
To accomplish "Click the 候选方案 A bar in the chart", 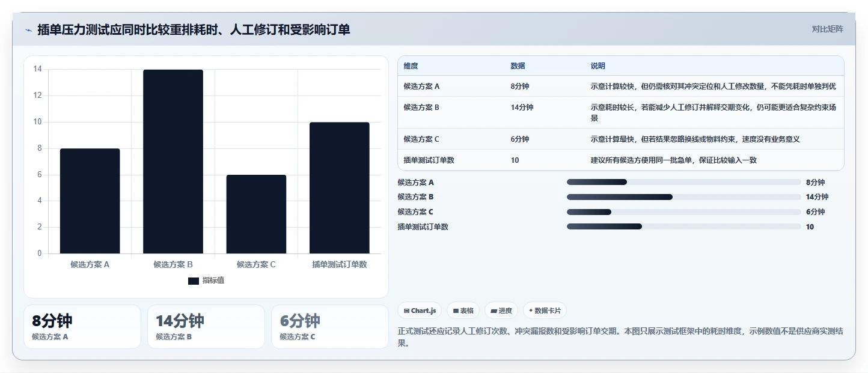I will click(90, 201).
